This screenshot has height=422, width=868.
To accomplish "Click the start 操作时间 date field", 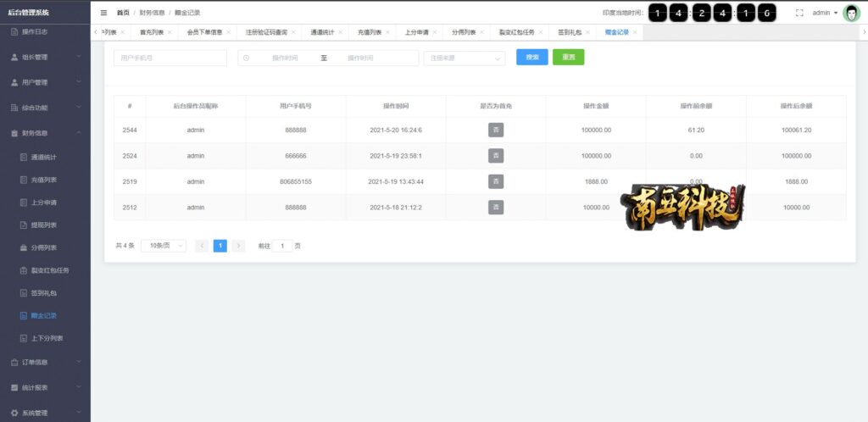I will (285, 58).
